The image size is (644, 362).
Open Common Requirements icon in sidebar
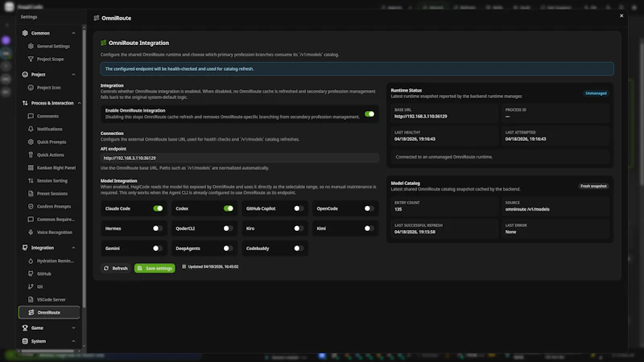click(31, 219)
